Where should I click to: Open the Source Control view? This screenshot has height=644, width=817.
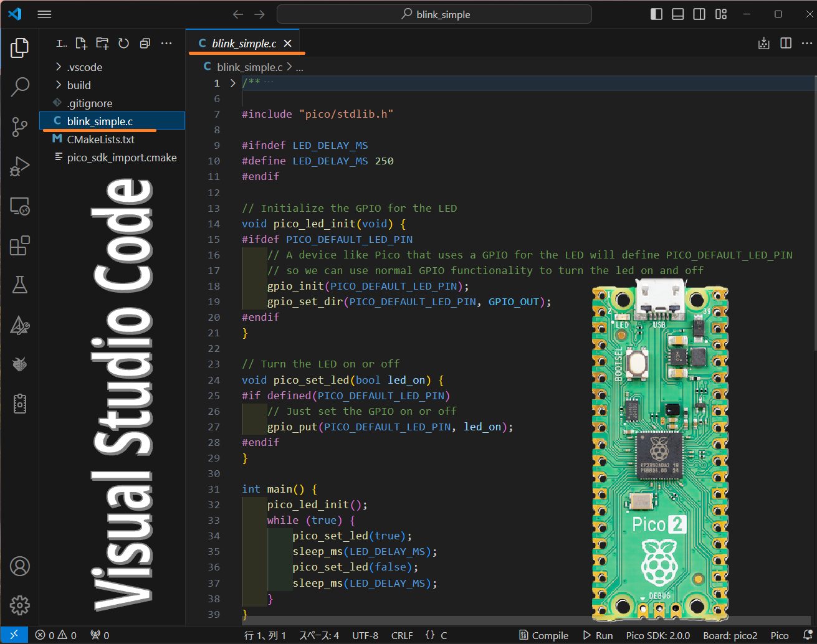point(20,127)
